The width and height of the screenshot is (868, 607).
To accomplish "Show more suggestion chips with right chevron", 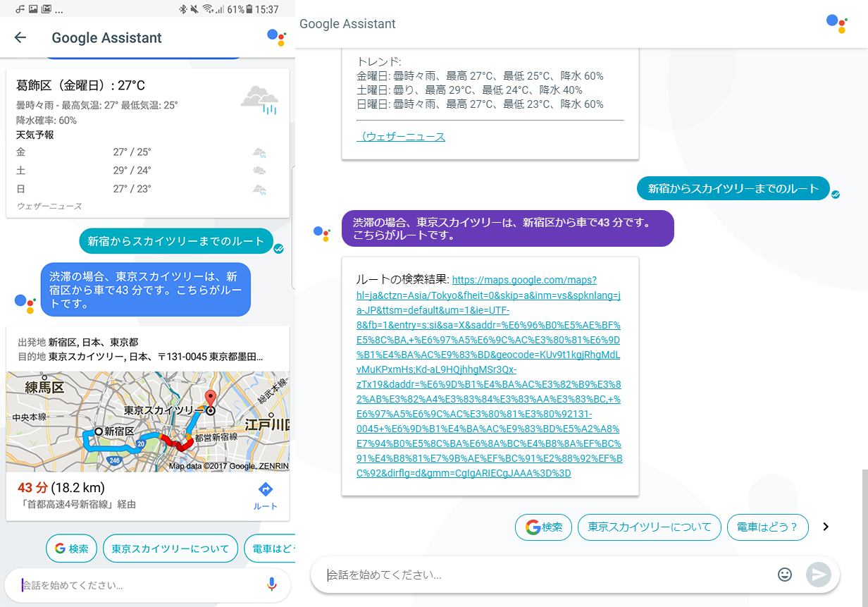I will (826, 527).
